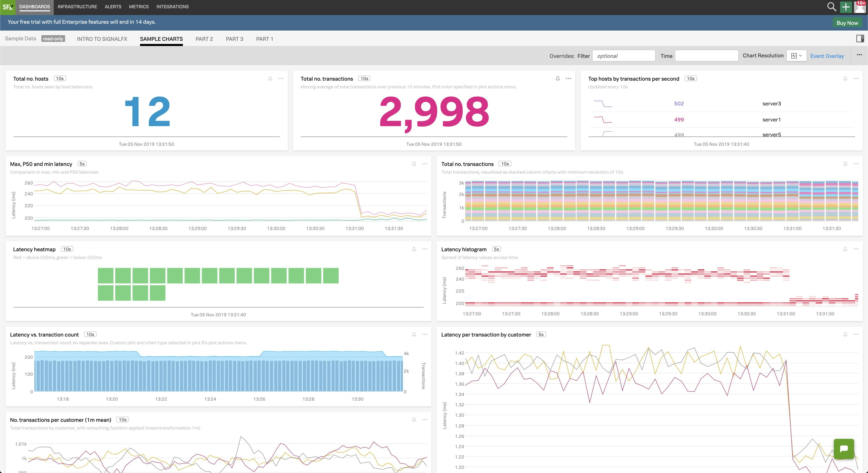This screenshot has width=868, height=473.
Task: Click the Latency heatmap chart title
Action: tap(34, 249)
